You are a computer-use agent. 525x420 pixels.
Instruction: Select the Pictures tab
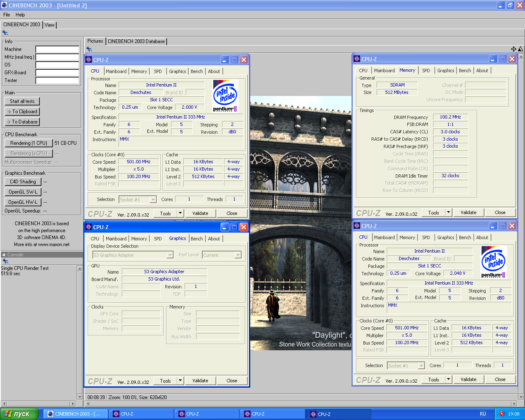point(95,41)
